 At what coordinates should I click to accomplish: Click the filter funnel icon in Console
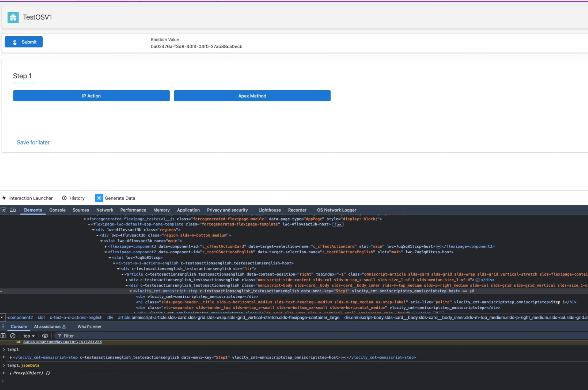click(x=60, y=336)
